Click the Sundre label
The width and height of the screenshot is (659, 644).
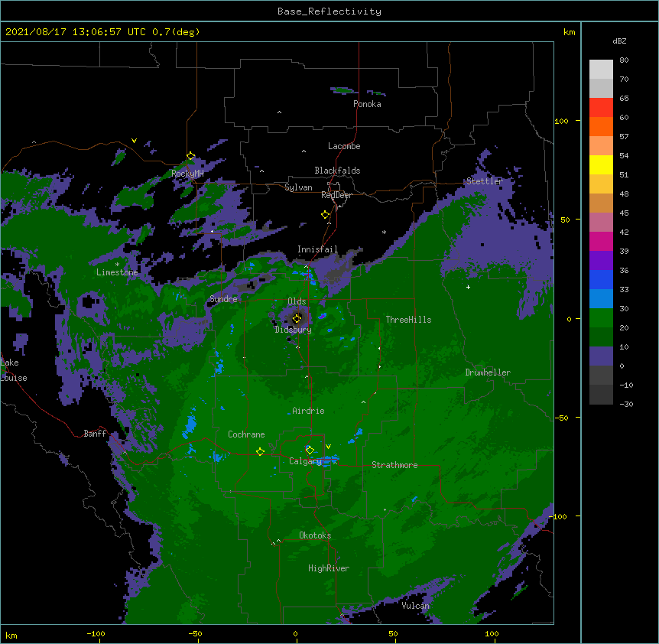[x=223, y=299]
